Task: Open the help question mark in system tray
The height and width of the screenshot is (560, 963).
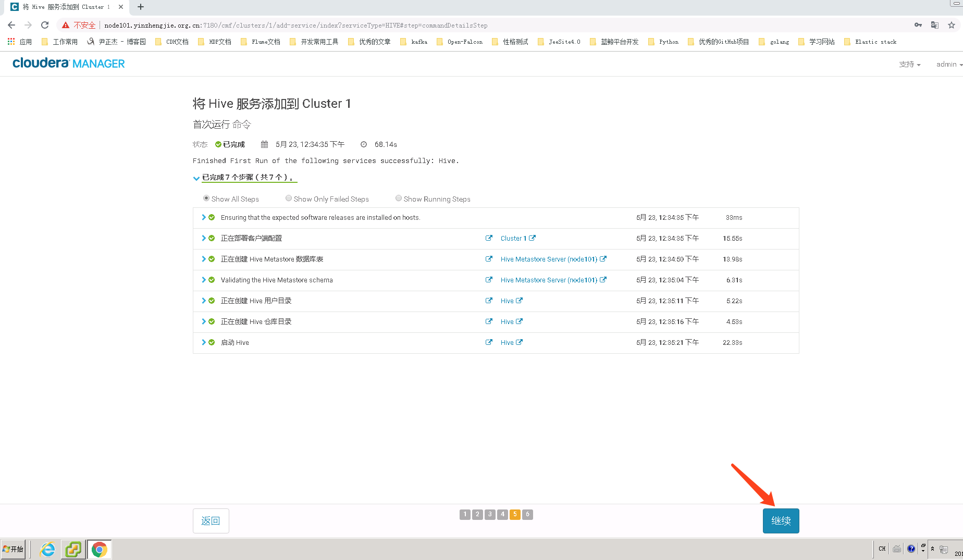Action: coord(911,549)
